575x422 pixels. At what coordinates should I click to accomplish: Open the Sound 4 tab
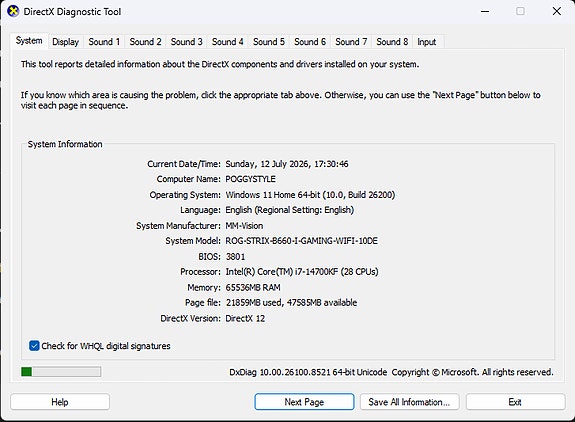tap(227, 42)
